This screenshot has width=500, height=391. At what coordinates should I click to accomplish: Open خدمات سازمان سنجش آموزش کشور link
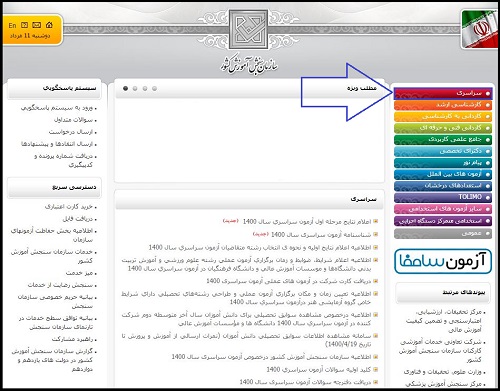[x=52, y=256]
